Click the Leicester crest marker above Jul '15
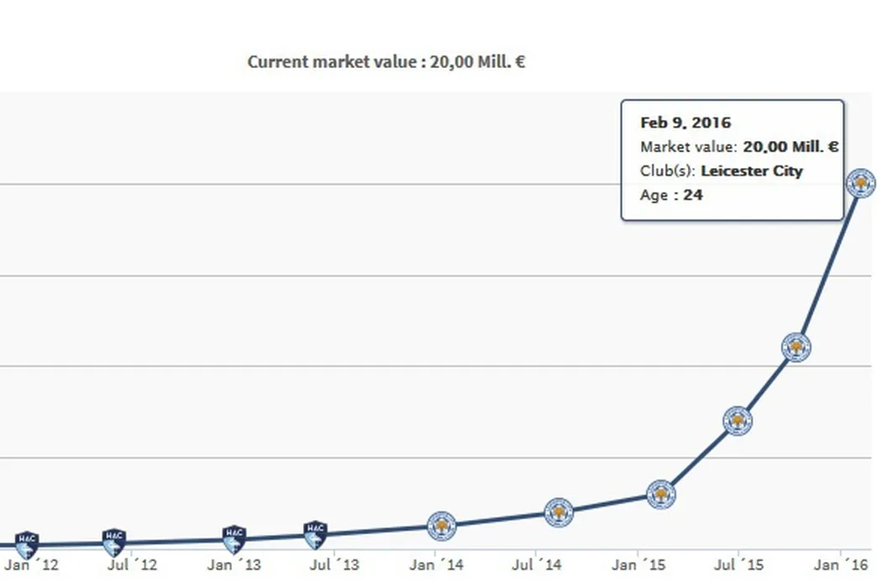Image resolution: width=882 pixels, height=588 pixels. [738, 421]
